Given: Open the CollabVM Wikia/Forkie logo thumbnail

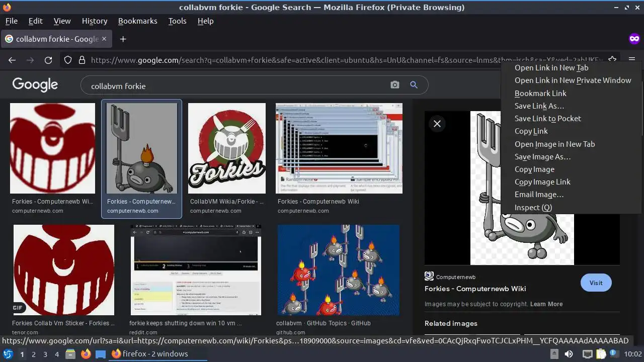Looking at the screenshot, I should click(x=227, y=148).
